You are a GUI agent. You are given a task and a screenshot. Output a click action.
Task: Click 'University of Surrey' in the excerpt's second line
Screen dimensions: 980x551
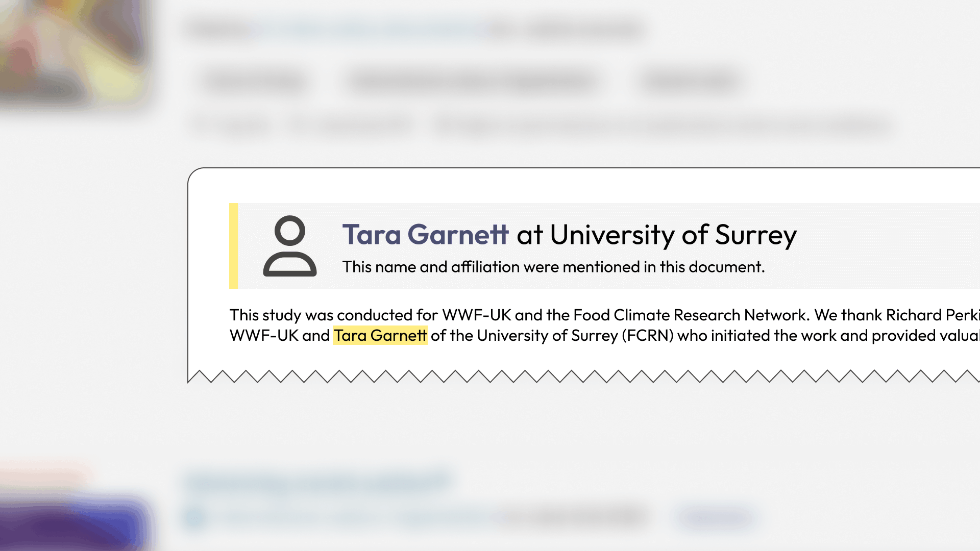(547, 336)
